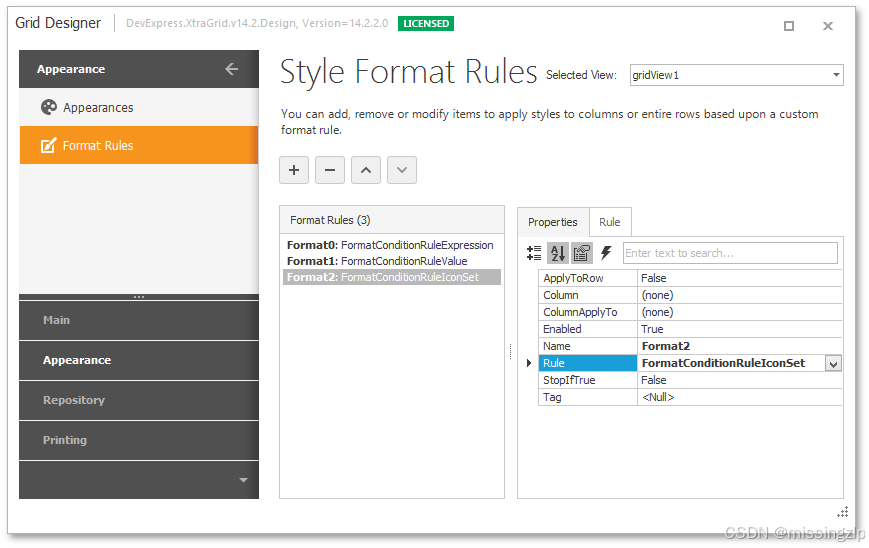
Task: Switch to the Rule tab
Action: tap(610, 222)
